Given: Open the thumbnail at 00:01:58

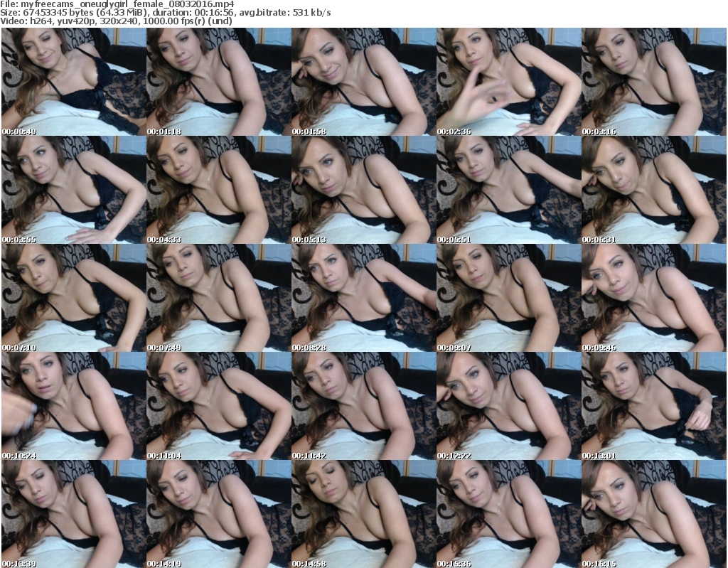Looking at the screenshot, I should coord(363,82).
